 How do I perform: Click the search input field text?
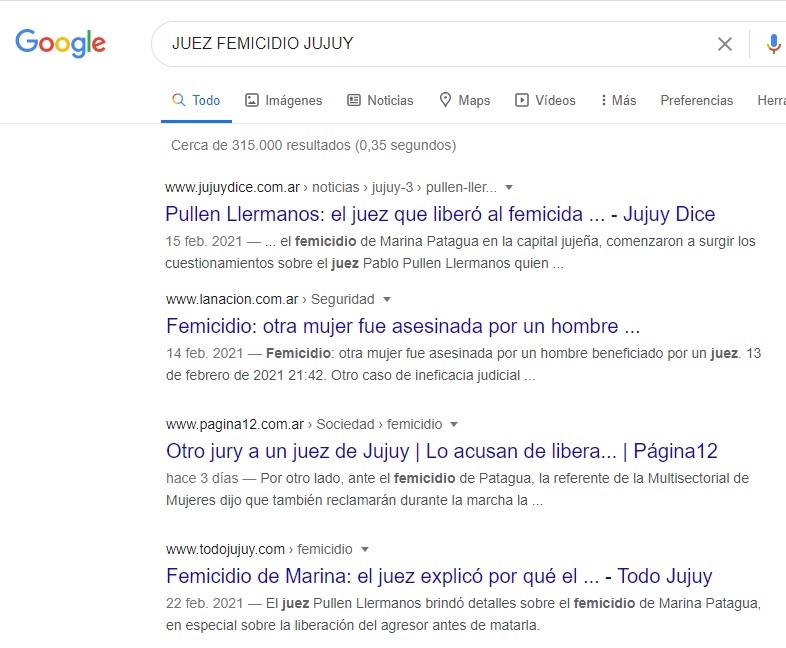[x=400, y=44]
